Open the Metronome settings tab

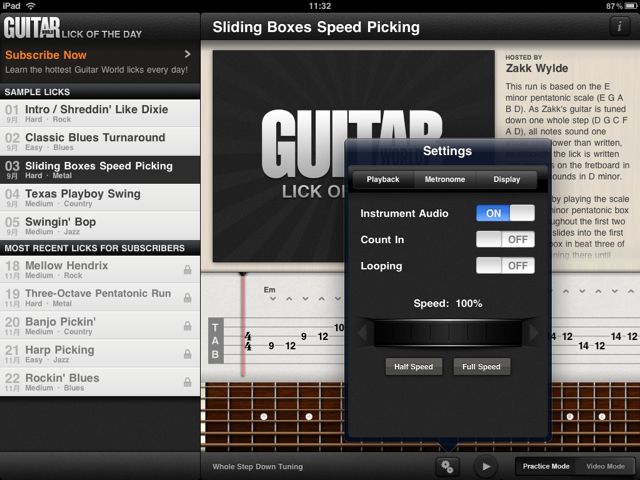click(444, 180)
